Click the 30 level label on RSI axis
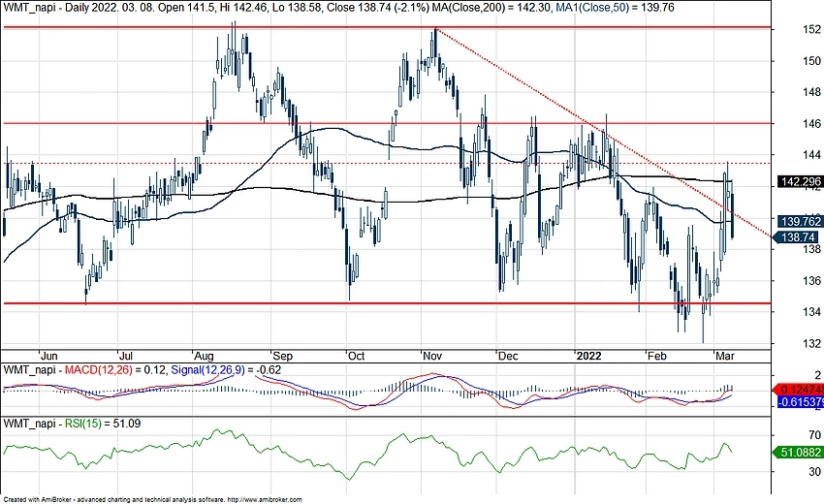Image resolution: width=824 pixels, height=504 pixels. pyautogui.click(x=814, y=471)
